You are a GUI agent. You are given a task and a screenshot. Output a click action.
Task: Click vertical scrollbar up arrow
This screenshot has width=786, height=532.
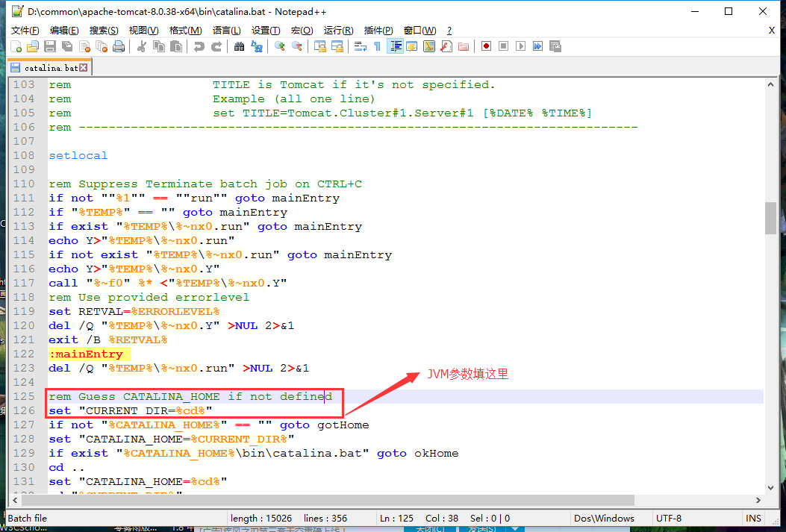click(x=770, y=84)
